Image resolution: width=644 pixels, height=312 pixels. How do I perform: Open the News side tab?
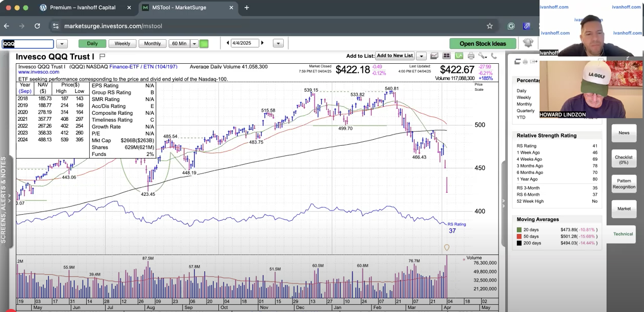click(624, 133)
